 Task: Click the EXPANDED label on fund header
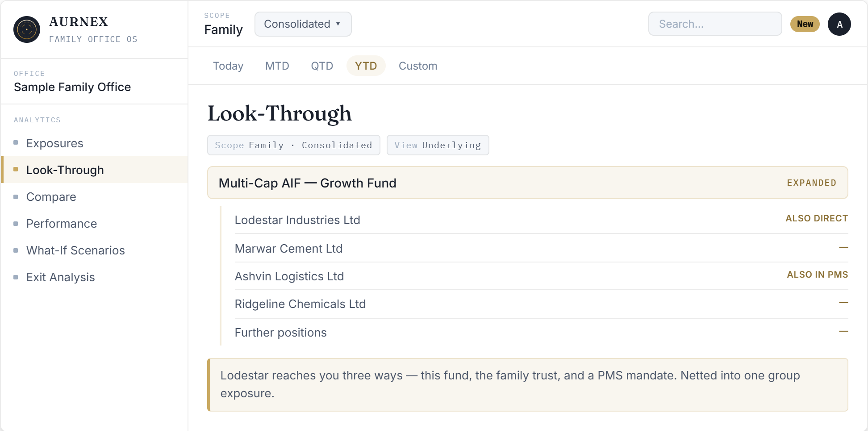pos(811,183)
